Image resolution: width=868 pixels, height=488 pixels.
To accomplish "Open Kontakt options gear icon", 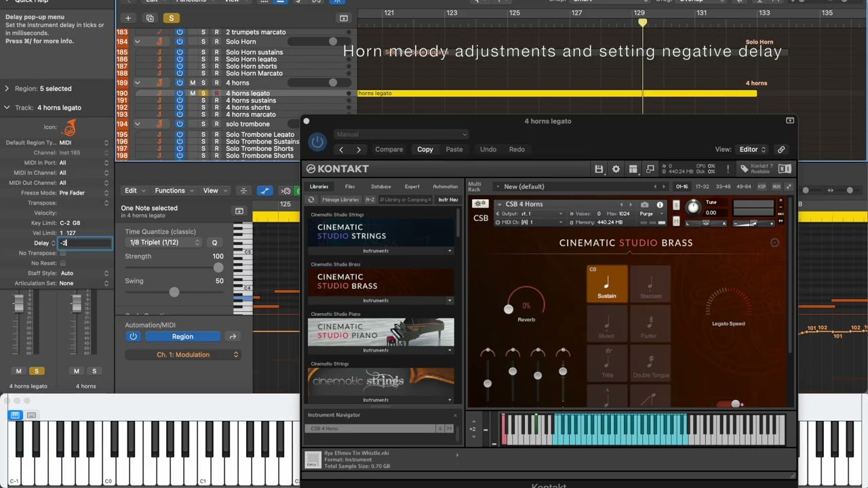I will click(616, 169).
